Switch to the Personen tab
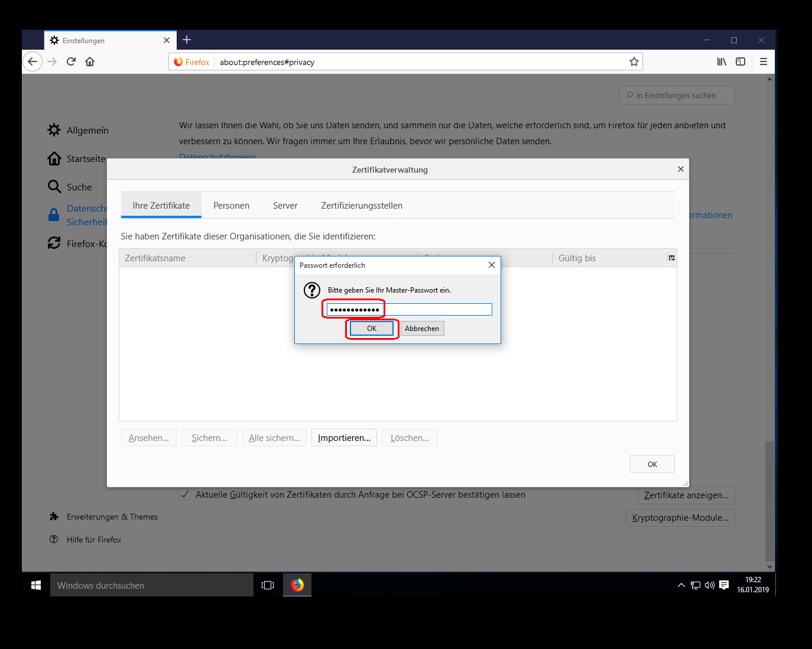Viewport: 812px width, 649px height. [231, 206]
